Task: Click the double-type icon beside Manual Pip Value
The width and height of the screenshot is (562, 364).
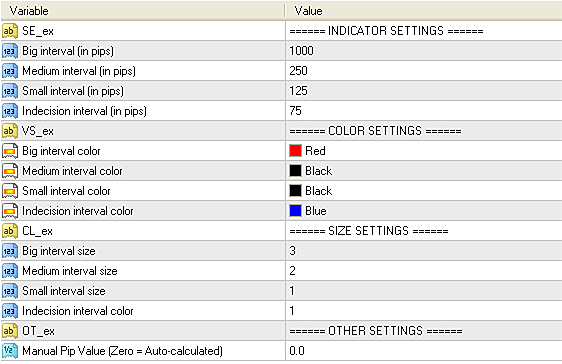Action: pos(10,351)
